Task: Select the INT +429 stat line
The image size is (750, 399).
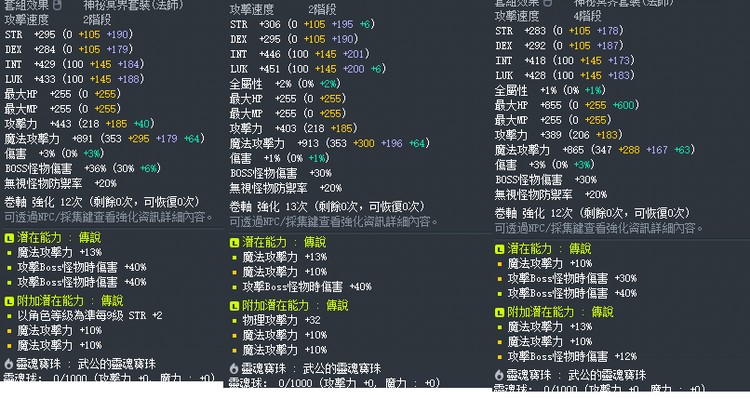Action: (75, 64)
